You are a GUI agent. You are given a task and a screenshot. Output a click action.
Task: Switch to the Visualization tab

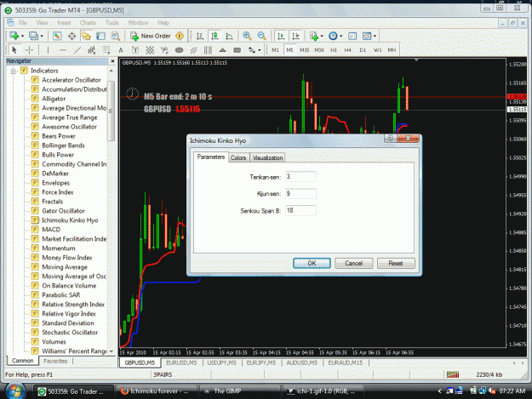(x=267, y=157)
